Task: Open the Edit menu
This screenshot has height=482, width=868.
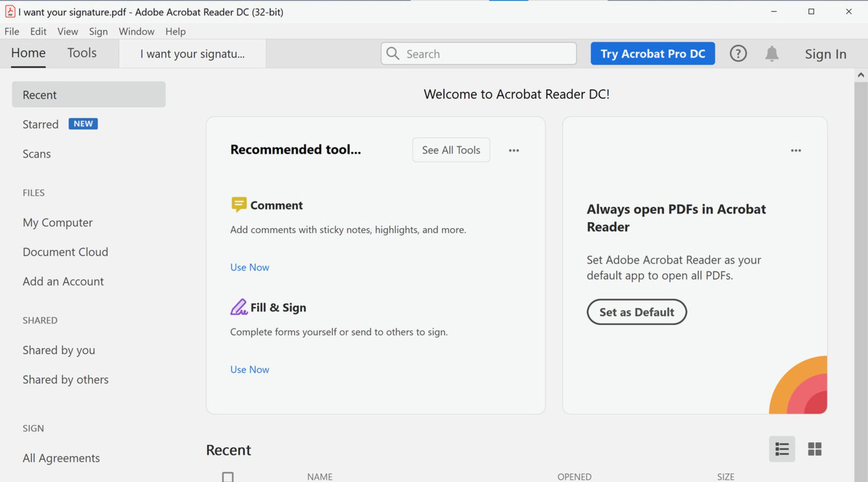Action: 38,31
